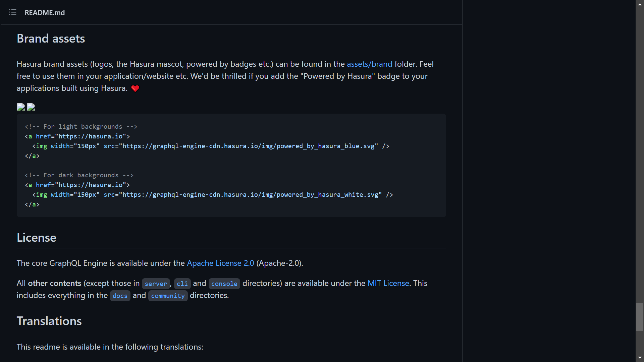The width and height of the screenshot is (644, 362).
Task: Select the README.md file title
Action: pos(45,13)
